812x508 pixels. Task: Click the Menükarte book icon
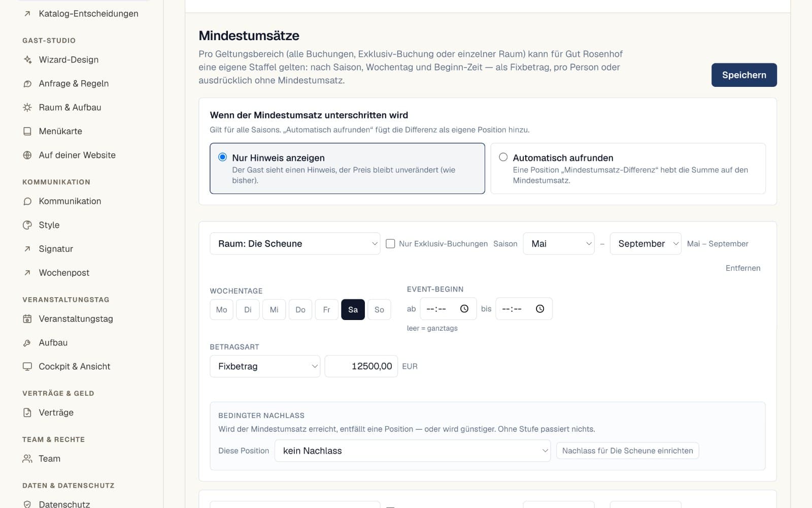tap(27, 131)
